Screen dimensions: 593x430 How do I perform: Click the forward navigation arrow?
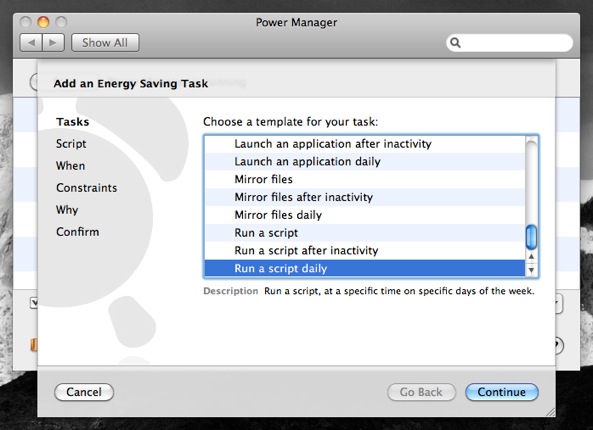click(x=53, y=43)
